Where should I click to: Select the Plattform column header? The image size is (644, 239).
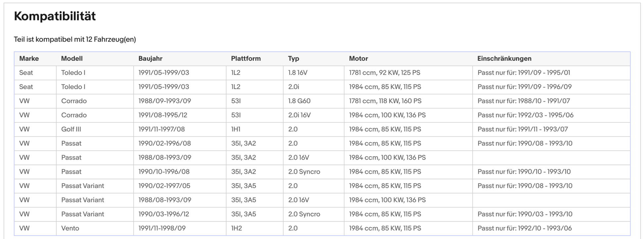point(246,59)
